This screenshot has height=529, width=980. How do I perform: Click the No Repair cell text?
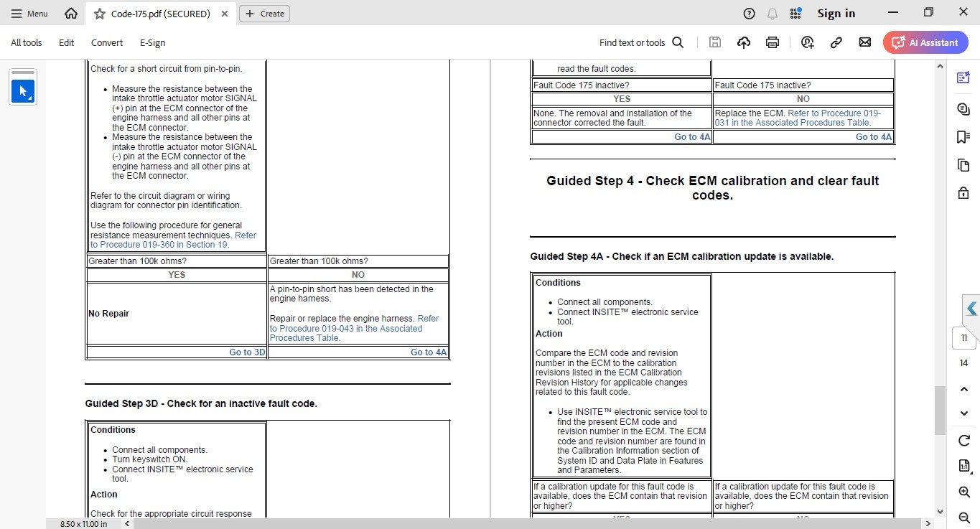[x=109, y=314]
